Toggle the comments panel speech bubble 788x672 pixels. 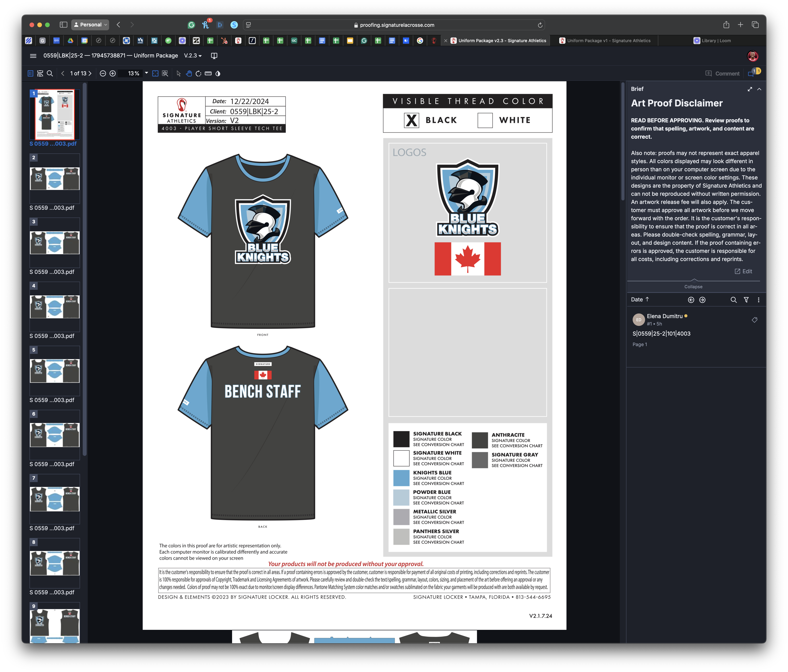click(x=751, y=73)
